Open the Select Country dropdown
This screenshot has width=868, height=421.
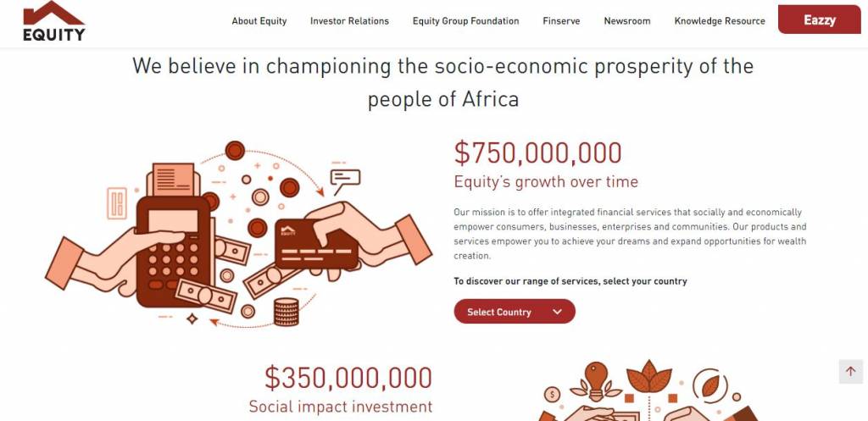coord(515,312)
